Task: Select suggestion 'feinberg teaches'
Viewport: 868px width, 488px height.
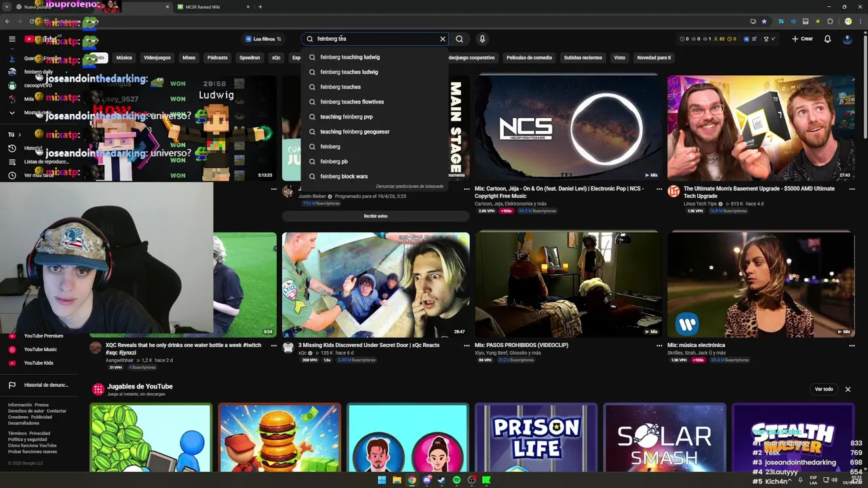Action: (374, 87)
